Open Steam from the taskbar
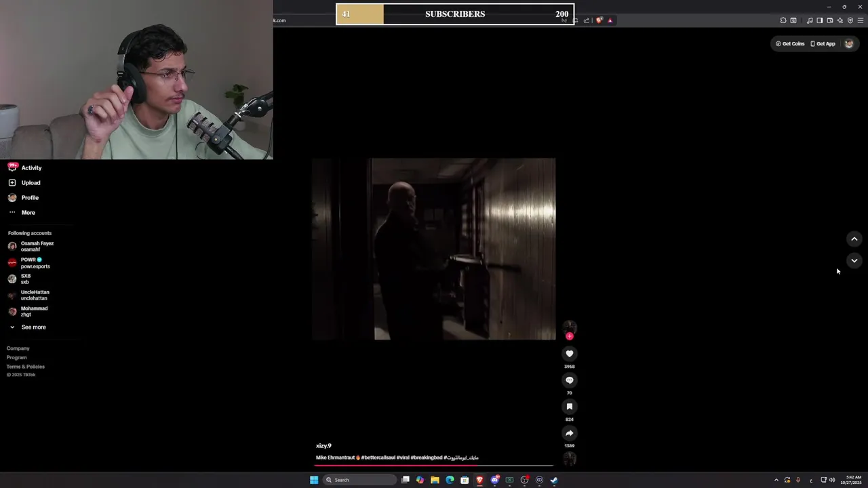 [554, 480]
